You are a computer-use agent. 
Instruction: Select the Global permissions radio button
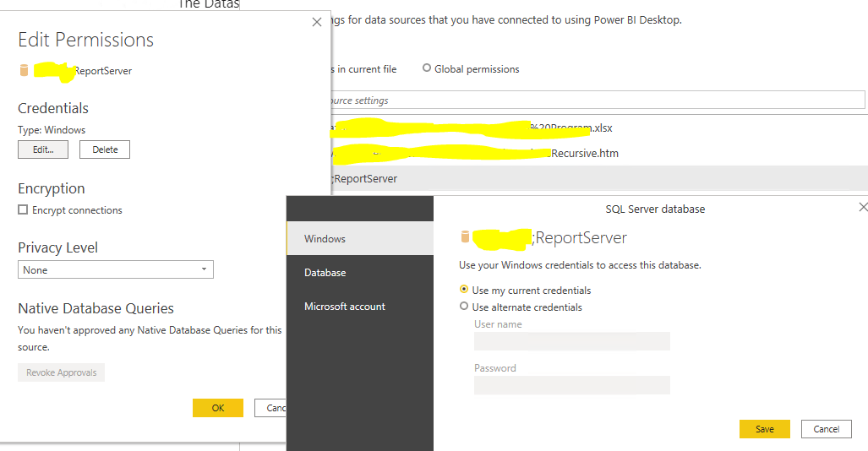coord(427,68)
